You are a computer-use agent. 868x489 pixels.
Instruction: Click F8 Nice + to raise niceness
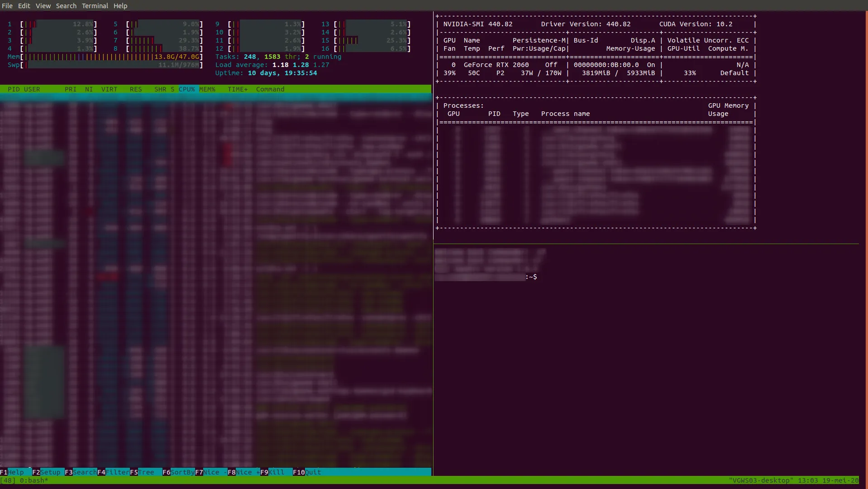[x=244, y=472]
